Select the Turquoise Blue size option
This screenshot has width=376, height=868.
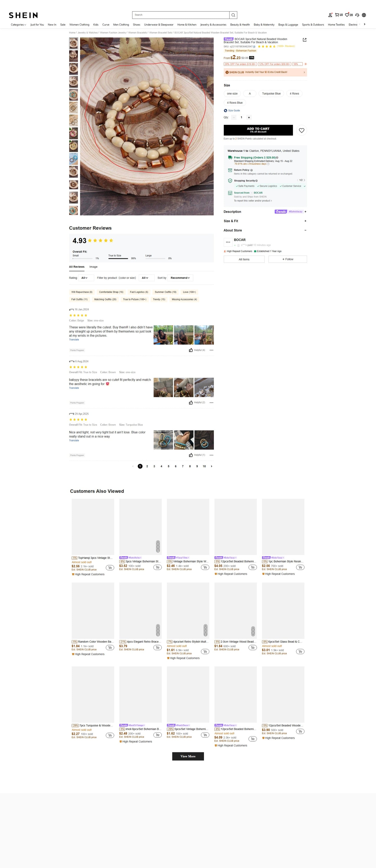coord(271,94)
